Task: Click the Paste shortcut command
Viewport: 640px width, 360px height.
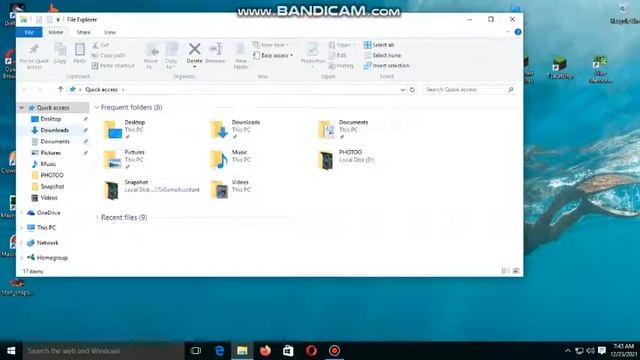Action: (x=113, y=65)
